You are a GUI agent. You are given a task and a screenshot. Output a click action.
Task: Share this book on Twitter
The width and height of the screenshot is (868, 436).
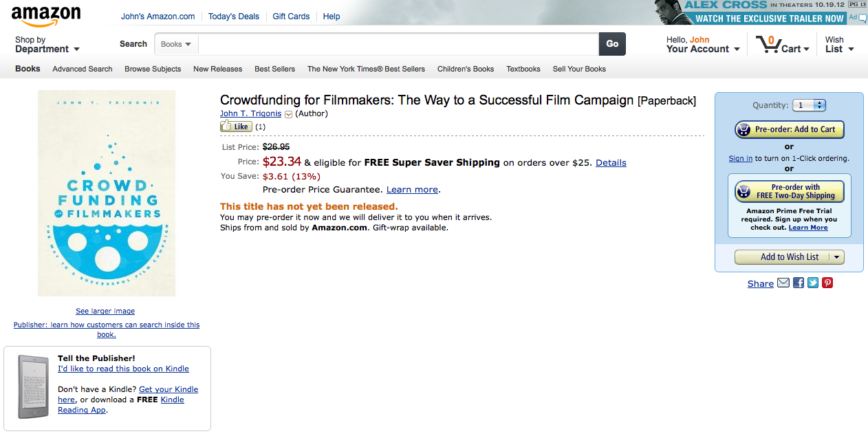813,283
